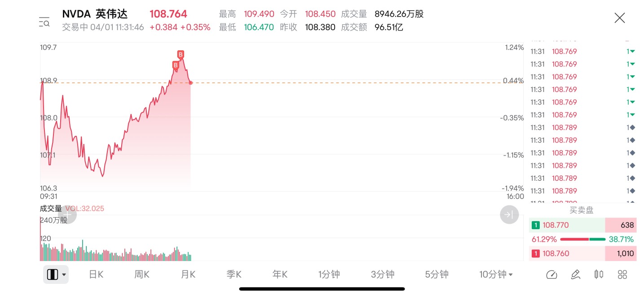Screen dimensions: 644x296
Task: Tap the arrow-to-end circle button on the chart
Action: [509, 215]
